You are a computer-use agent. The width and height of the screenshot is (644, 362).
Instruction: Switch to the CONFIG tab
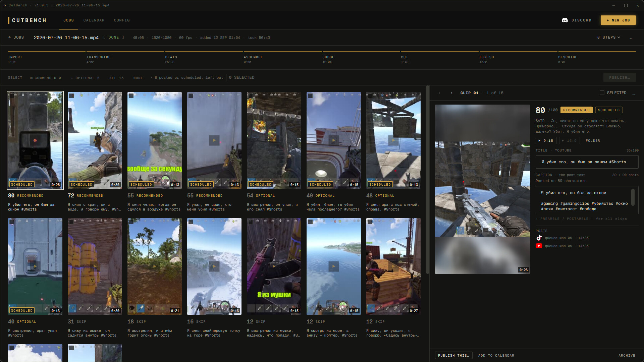click(x=122, y=20)
